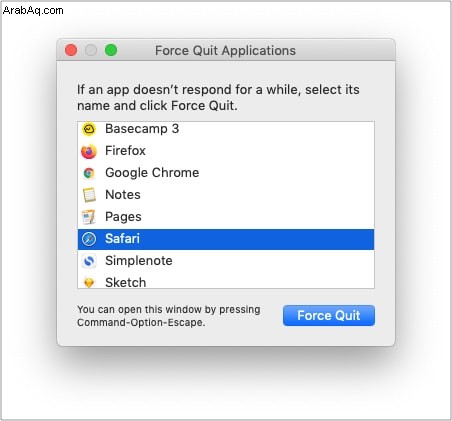Select the Notes entry label

(x=123, y=195)
